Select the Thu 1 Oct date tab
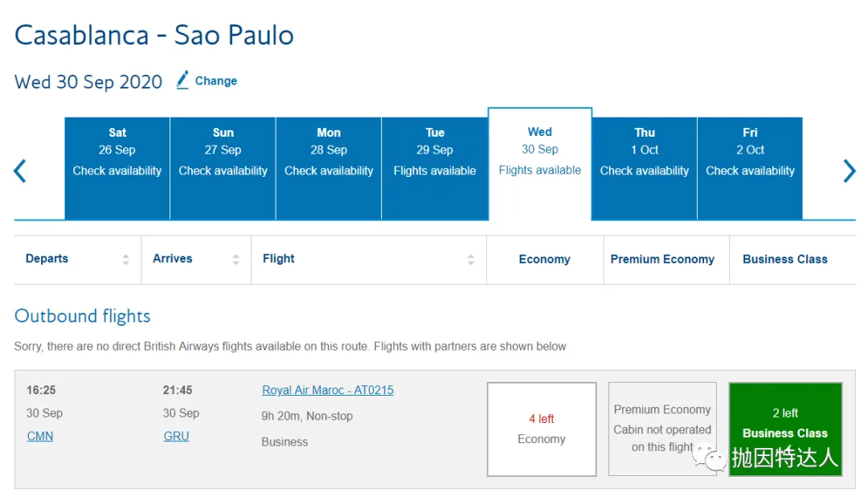The height and width of the screenshot is (497, 868). [x=645, y=168]
